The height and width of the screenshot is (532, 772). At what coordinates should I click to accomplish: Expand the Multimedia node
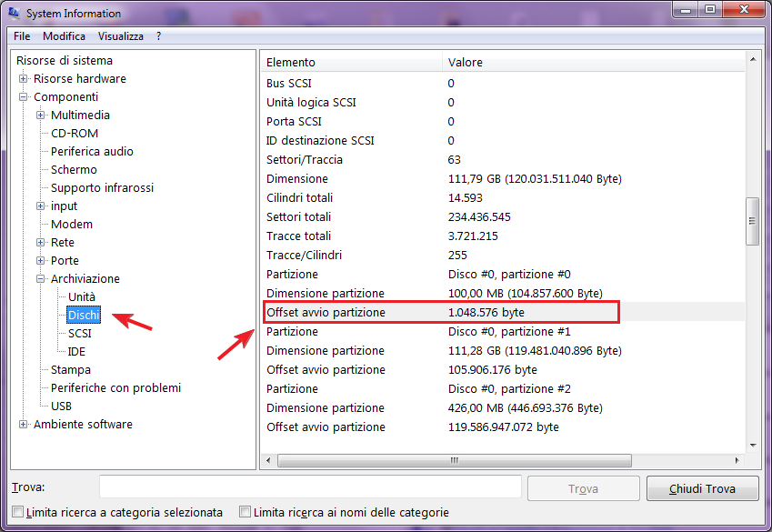[x=40, y=115]
